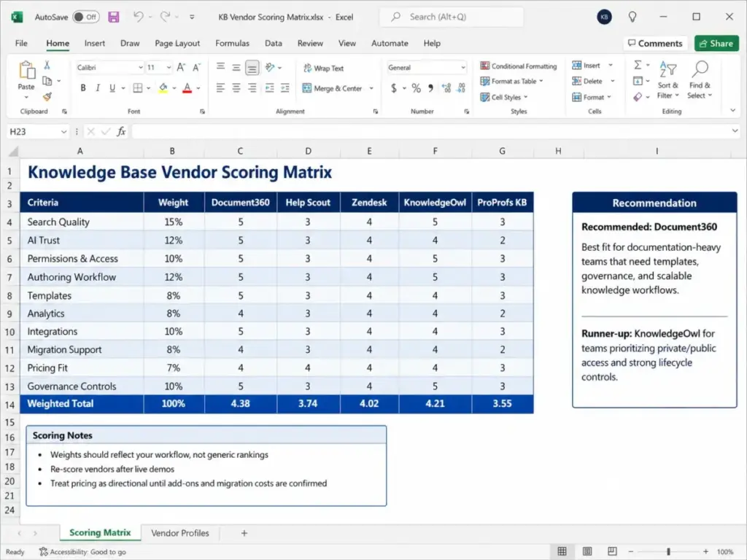
Task: Switch to the Insert ribbon tab
Action: (x=94, y=43)
